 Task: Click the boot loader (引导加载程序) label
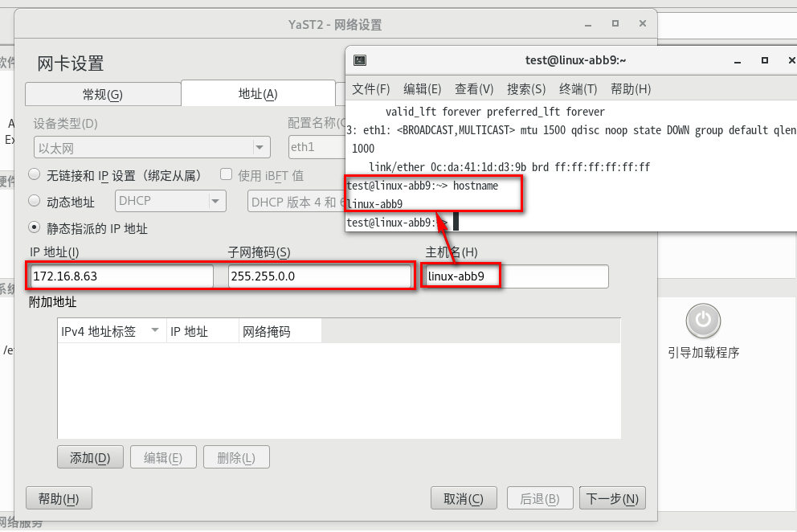click(703, 353)
